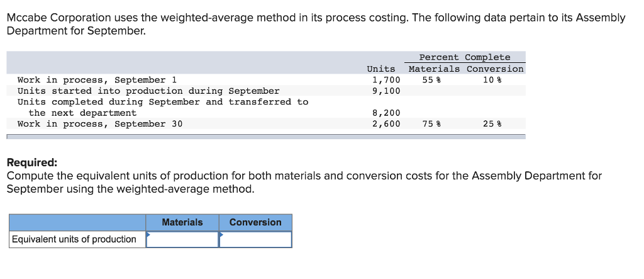Click the 'the next department' line

[x=82, y=113]
